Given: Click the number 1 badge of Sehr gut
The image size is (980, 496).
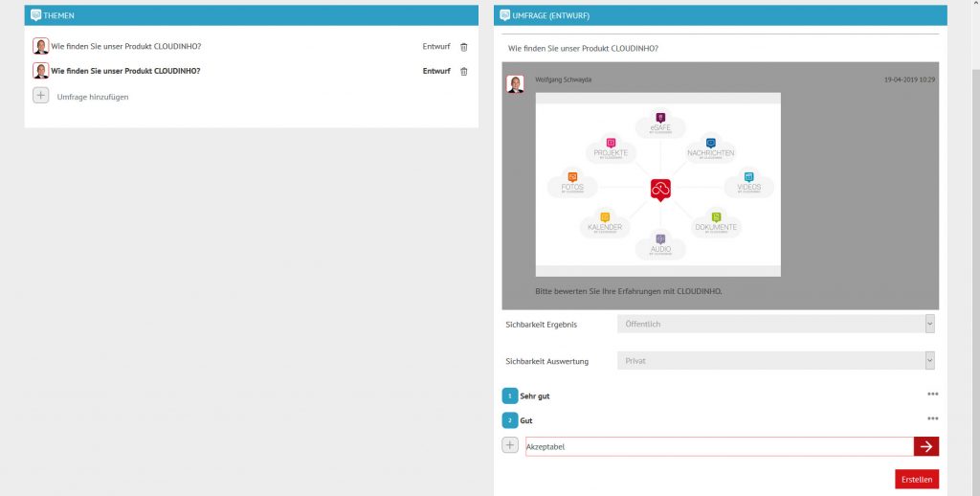Looking at the screenshot, I should [510, 395].
